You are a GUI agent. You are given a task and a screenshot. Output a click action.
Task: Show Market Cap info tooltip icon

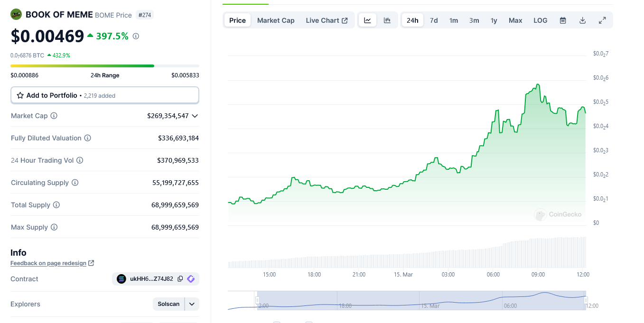54,116
